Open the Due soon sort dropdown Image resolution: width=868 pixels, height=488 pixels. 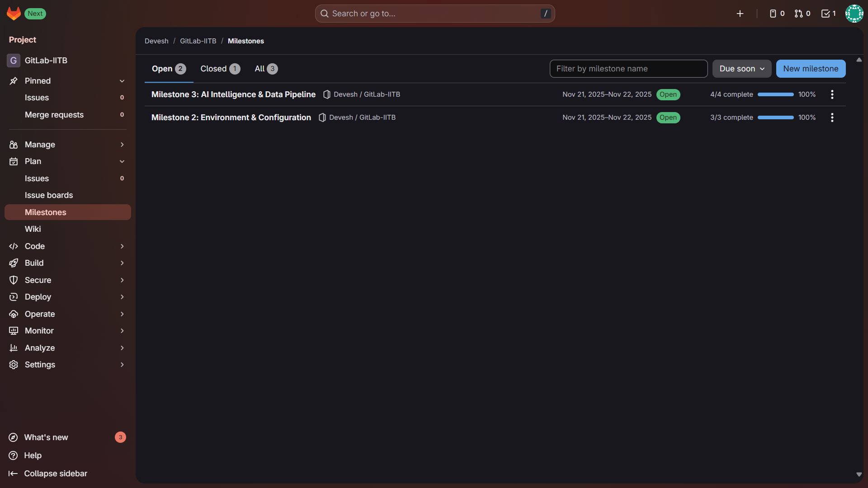(x=741, y=69)
